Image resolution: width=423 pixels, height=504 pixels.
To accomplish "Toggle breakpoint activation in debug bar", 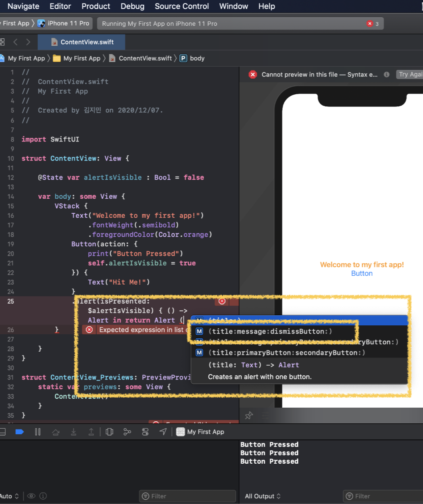I will point(19,432).
